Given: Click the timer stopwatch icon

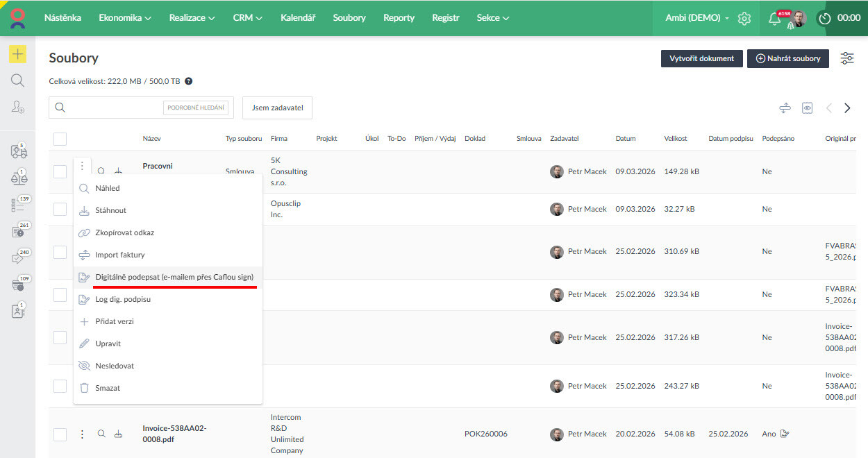Looking at the screenshot, I should tap(825, 19).
